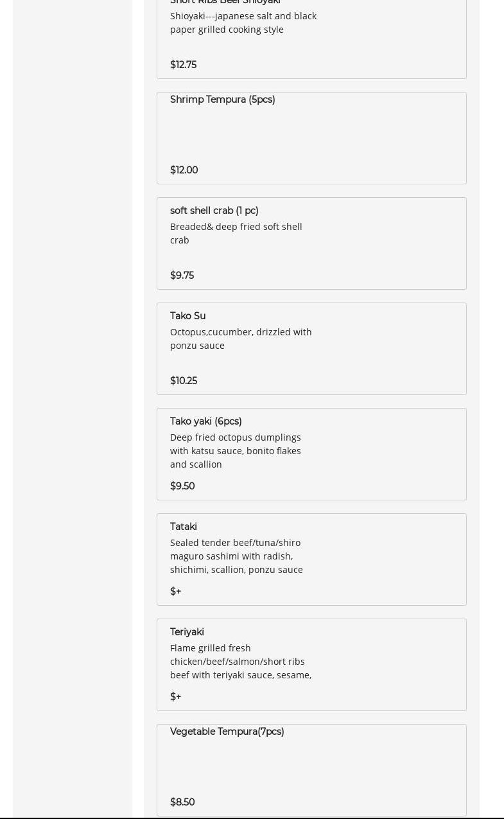Click the $9.50 Tako yaki price
Screen dimensions: 504x819
(x=182, y=486)
